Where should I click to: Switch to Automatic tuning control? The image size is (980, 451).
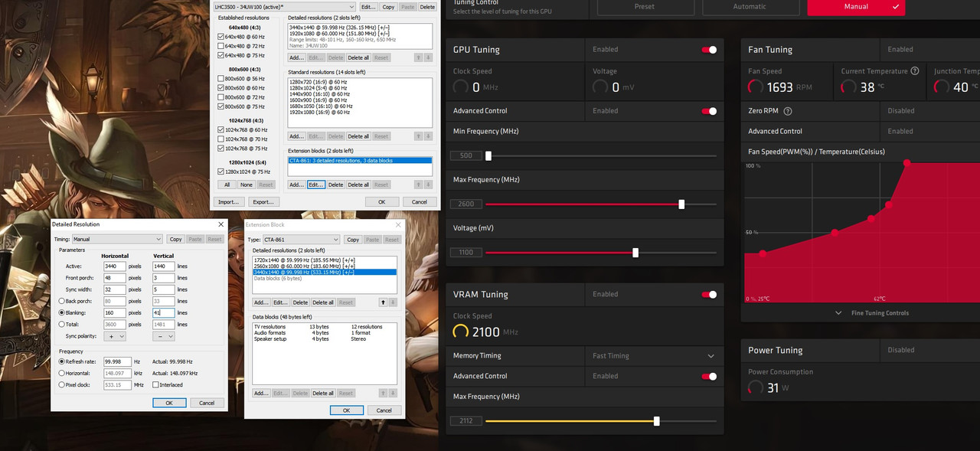coord(749,7)
